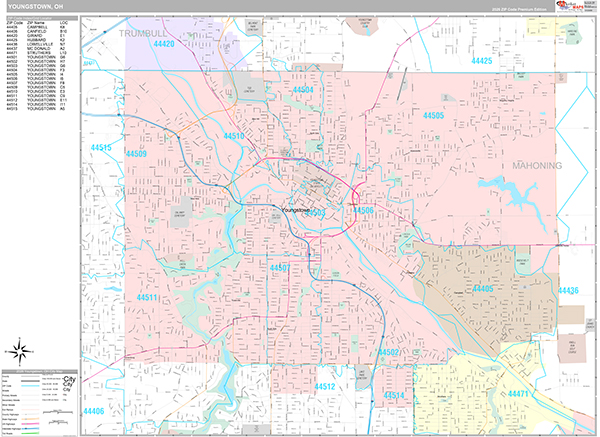The image size is (600, 437).
Task: Click the ZIP Code blue line legend swatch
Action: coord(30,386)
